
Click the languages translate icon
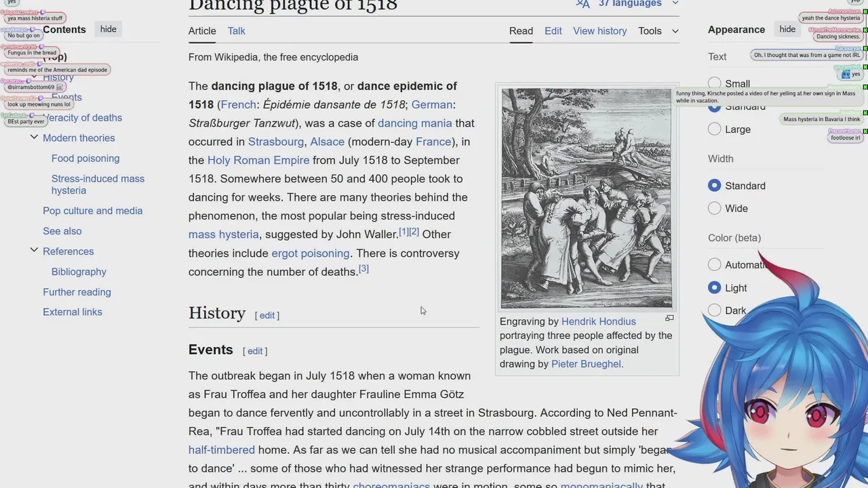pyautogui.click(x=583, y=4)
